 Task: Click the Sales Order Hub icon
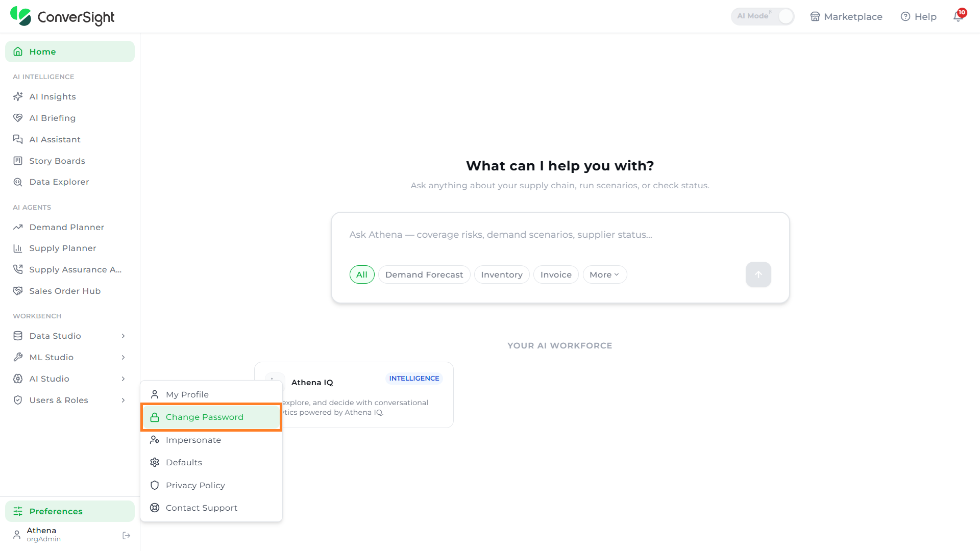tap(18, 291)
